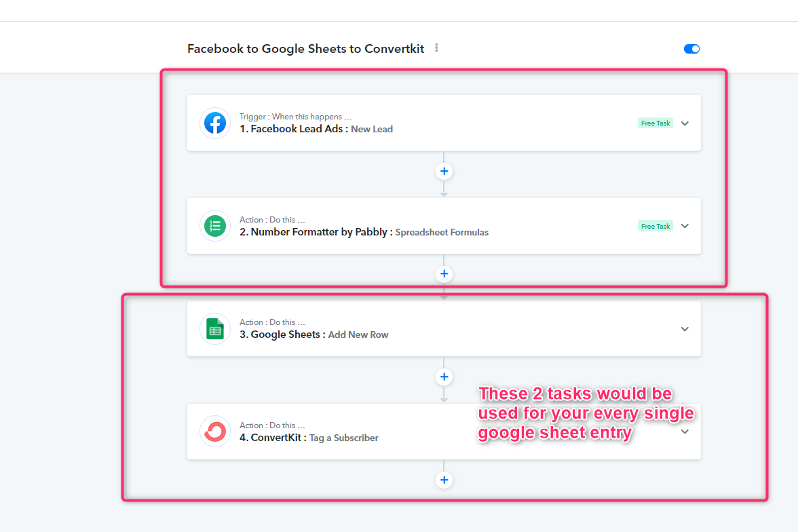The height and width of the screenshot is (532, 798).
Task: Add a step after Google Sheets
Action: point(444,377)
